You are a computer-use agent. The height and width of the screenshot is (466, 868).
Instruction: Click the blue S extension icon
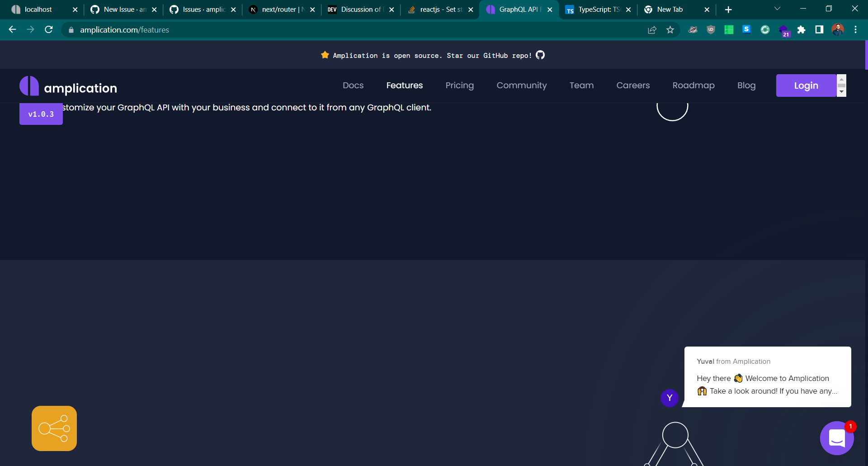pos(746,30)
